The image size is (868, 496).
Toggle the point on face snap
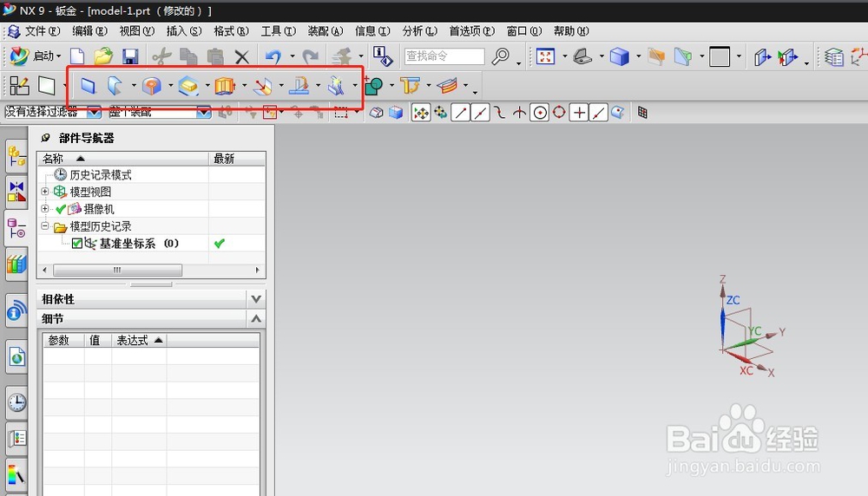click(x=618, y=113)
